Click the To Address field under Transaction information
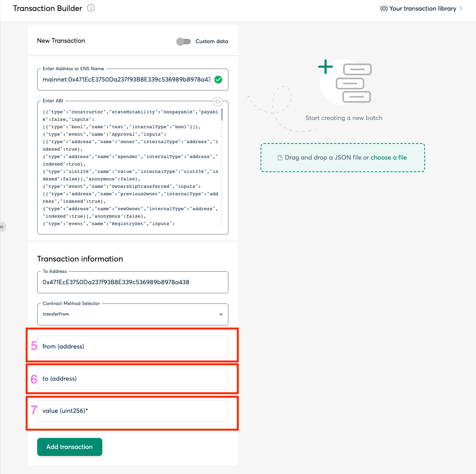The image size is (476, 474). pos(132,282)
